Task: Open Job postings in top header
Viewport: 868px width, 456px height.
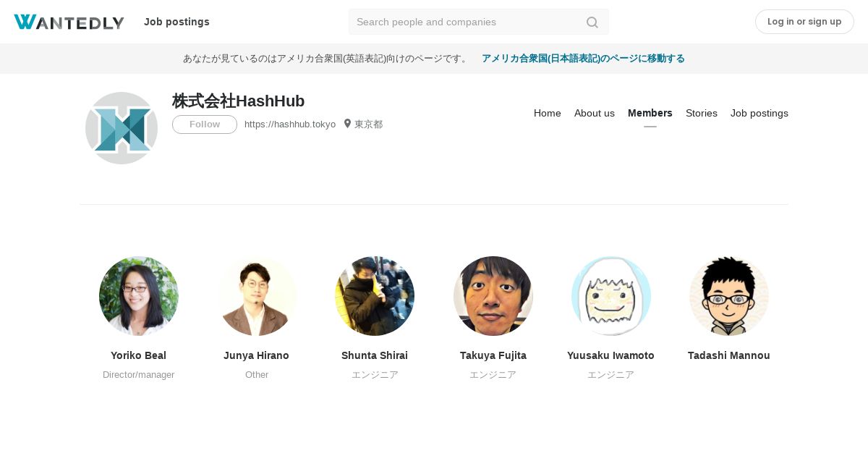Action: coord(176,22)
